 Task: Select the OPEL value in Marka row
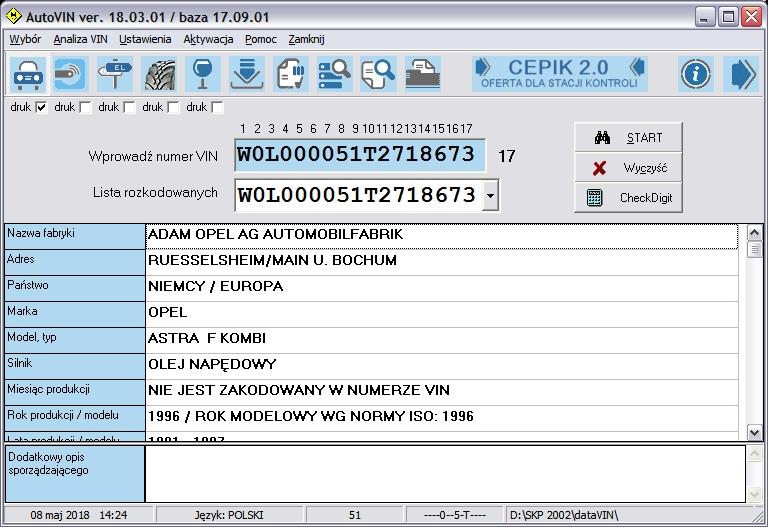(442, 314)
